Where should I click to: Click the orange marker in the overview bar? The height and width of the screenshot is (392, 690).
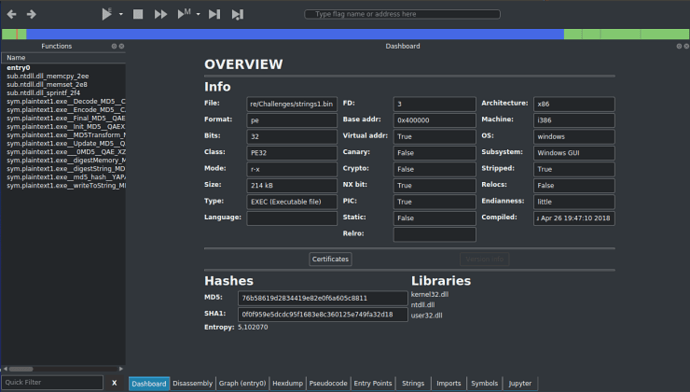[x=17, y=34]
